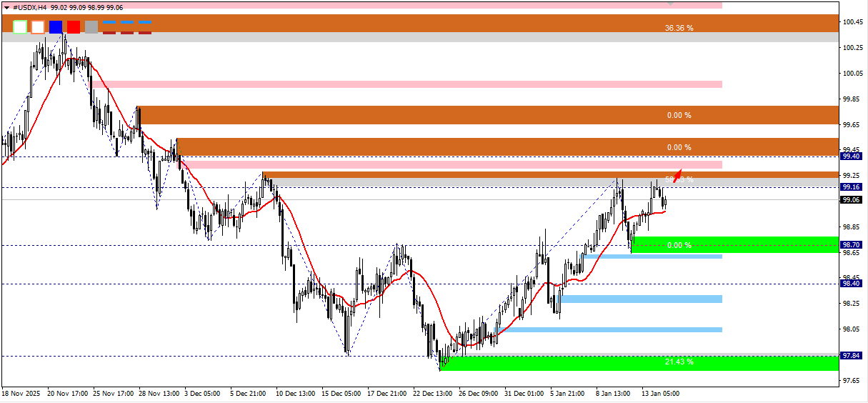The image size is (868, 403).
Task: Click 97.65 on the price axis
Action: (851, 381)
